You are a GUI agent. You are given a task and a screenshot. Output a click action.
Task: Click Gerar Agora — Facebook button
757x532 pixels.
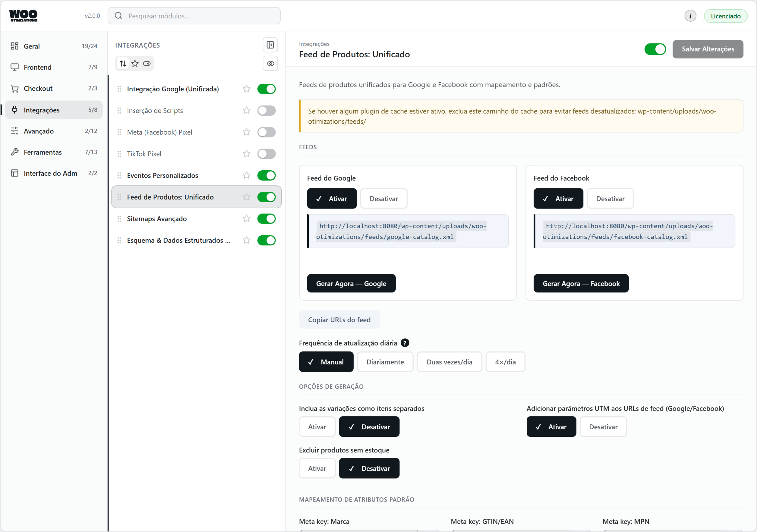(581, 283)
